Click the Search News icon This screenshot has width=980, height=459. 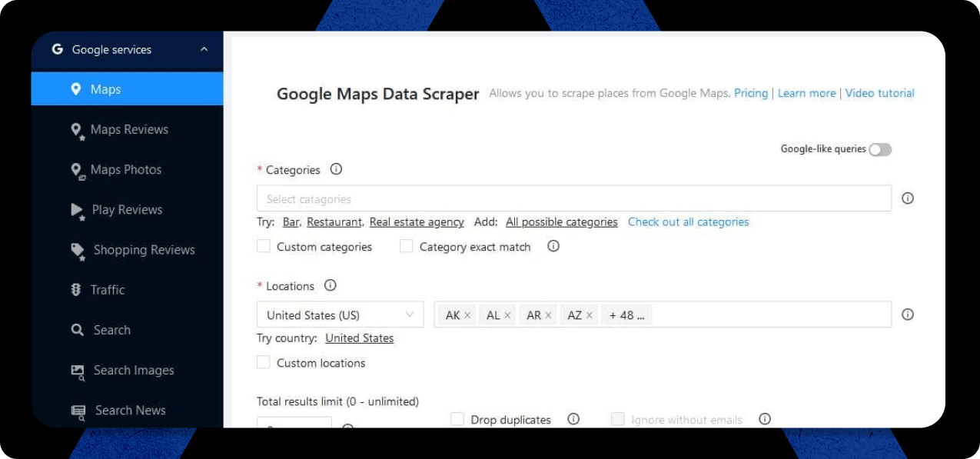point(78,411)
